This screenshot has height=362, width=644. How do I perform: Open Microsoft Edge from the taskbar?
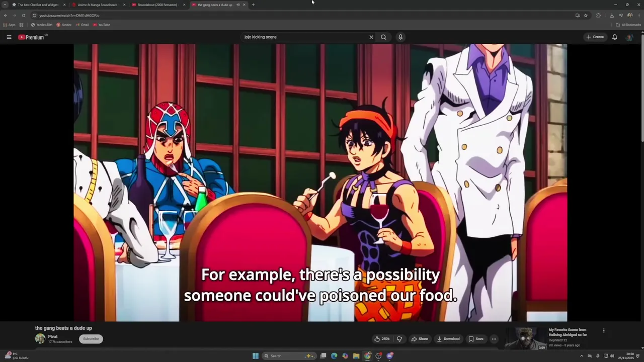[x=334, y=356]
